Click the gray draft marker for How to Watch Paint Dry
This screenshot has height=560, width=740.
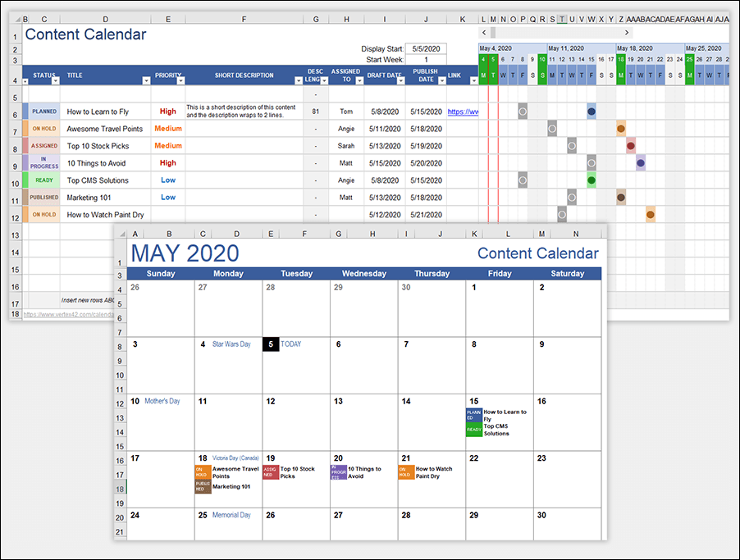562,215
